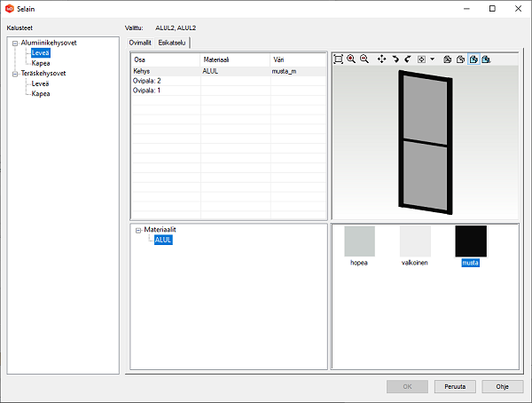This screenshot has height=403, width=532.
Task: Toggle the highlighted third cube shading icon
Action: (474, 59)
